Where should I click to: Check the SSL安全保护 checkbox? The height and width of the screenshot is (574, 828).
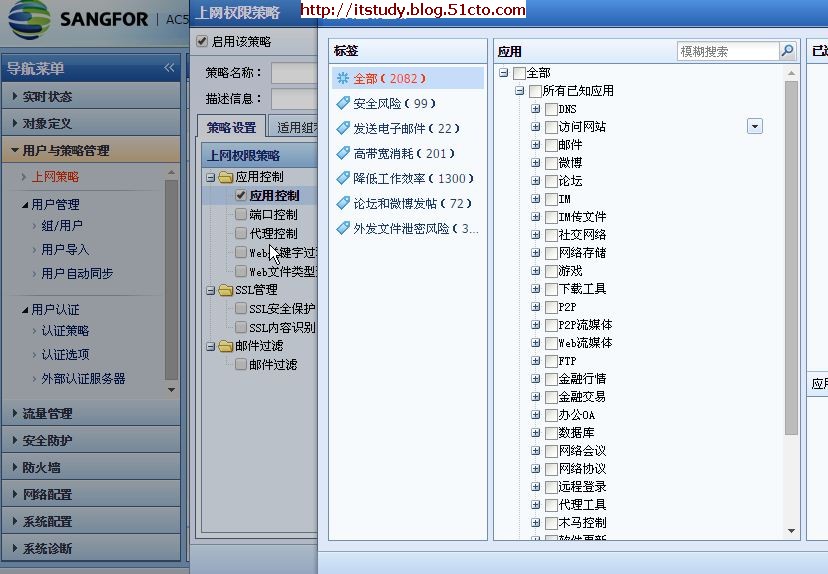(241, 308)
